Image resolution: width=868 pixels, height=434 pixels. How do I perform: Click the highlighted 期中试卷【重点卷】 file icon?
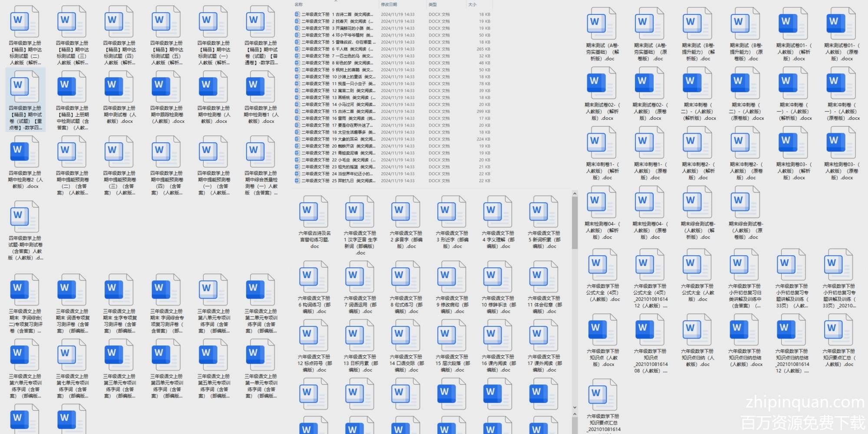pyautogui.click(x=25, y=87)
